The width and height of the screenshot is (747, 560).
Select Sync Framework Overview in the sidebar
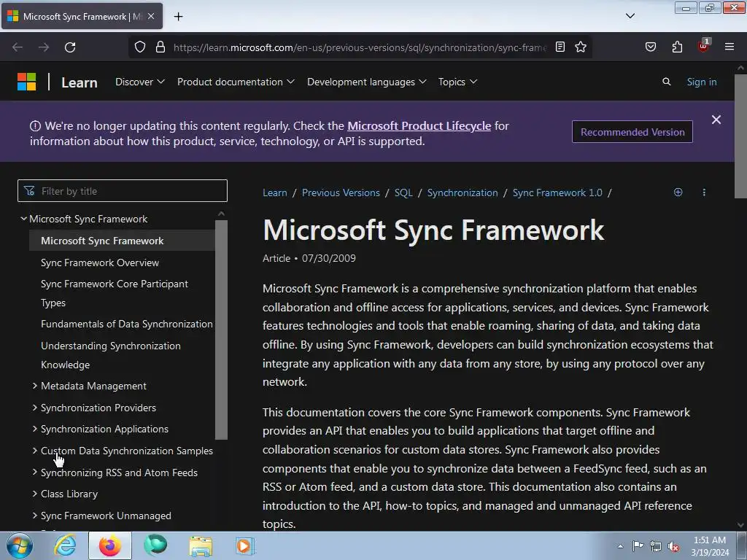coord(100,262)
